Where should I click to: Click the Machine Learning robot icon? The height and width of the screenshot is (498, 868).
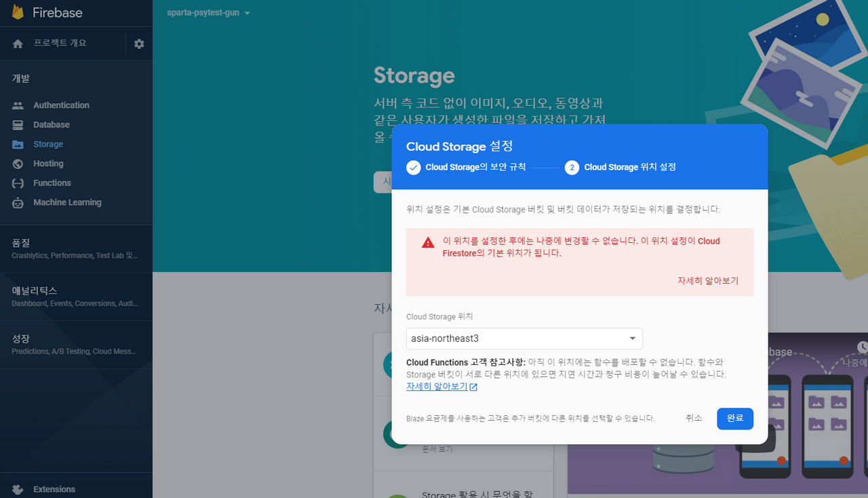(18, 202)
